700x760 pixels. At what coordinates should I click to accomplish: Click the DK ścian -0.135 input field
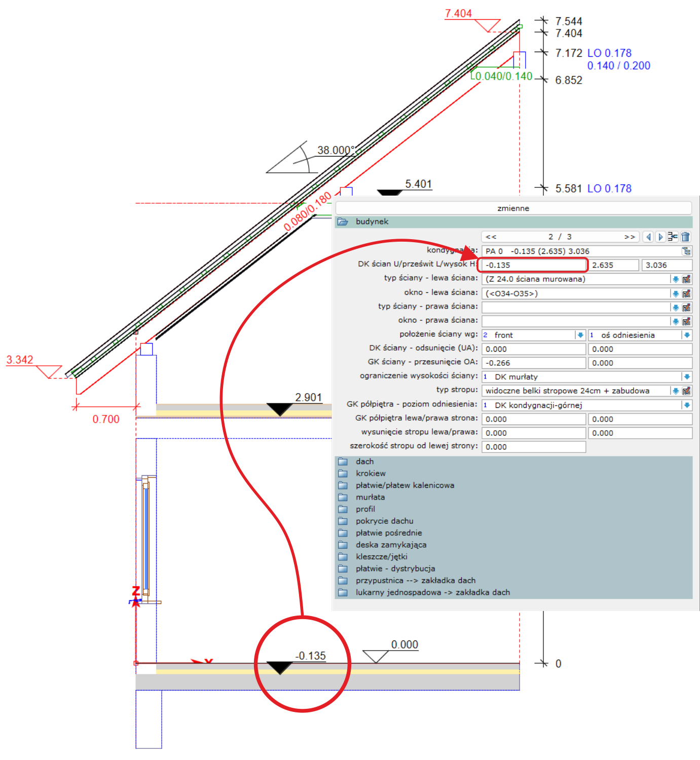(x=533, y=265)
